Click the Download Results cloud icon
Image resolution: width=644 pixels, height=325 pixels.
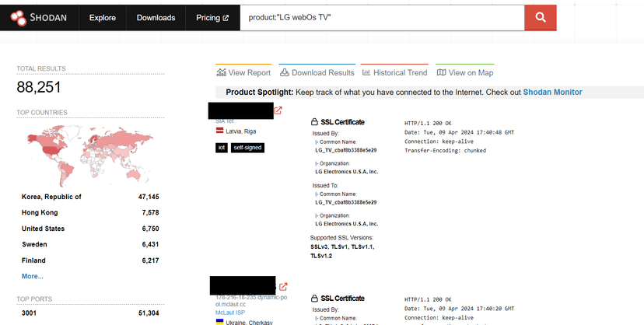point(285,72)
